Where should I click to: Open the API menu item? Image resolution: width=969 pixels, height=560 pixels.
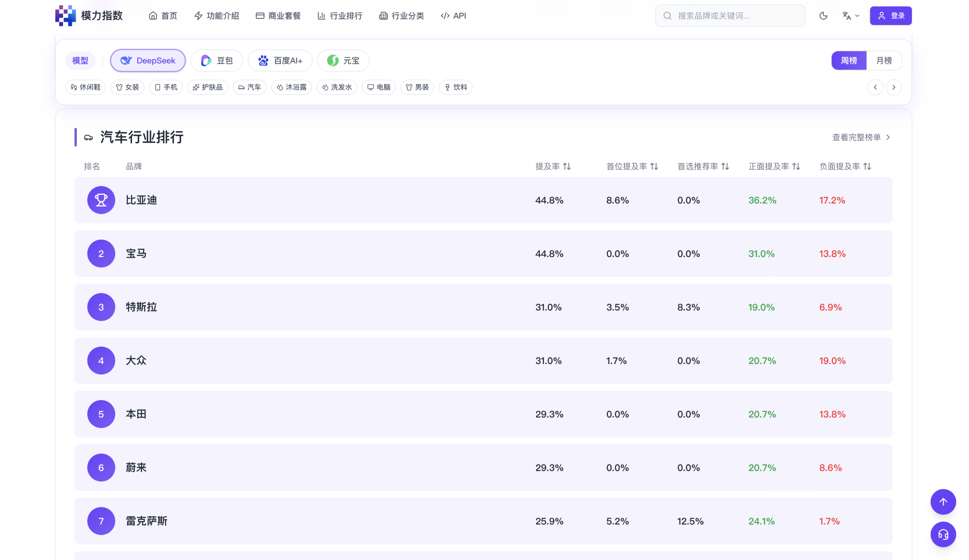pyautogui.click(x=453, y=16)
